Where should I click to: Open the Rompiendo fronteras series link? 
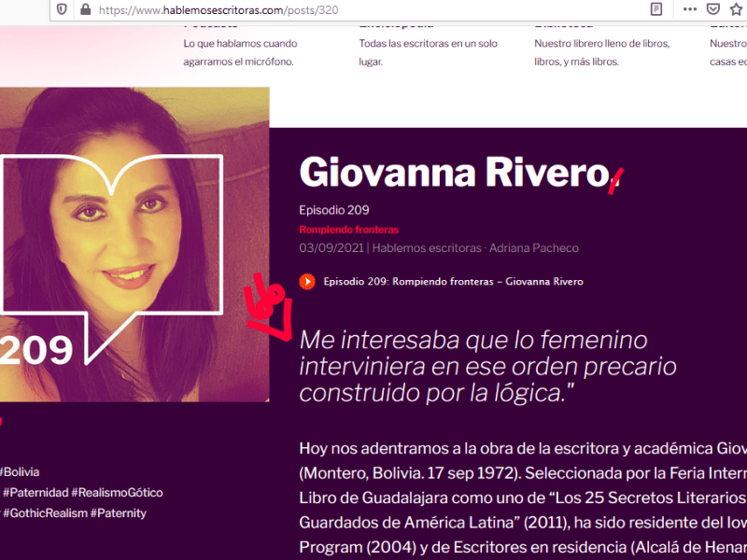coord(348,229)
